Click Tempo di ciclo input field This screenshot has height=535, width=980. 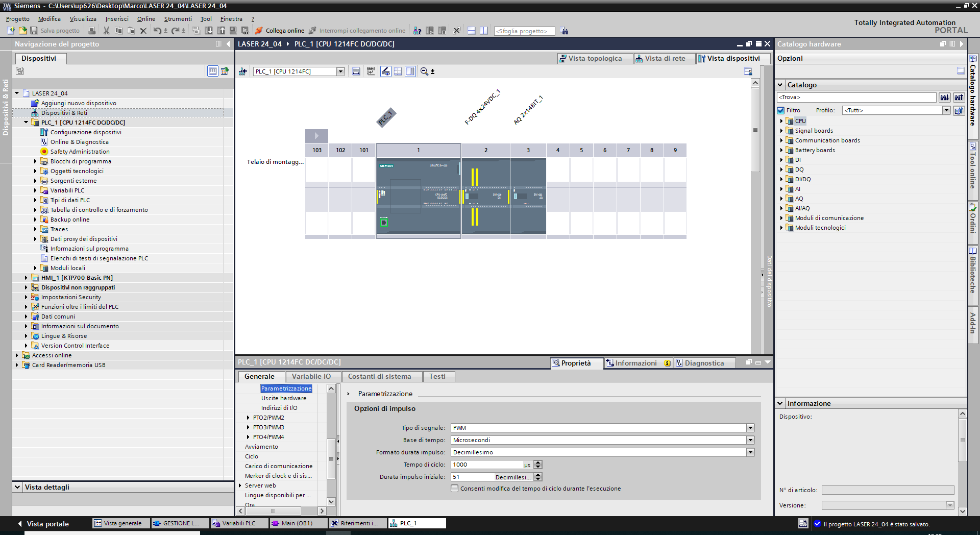487,465
